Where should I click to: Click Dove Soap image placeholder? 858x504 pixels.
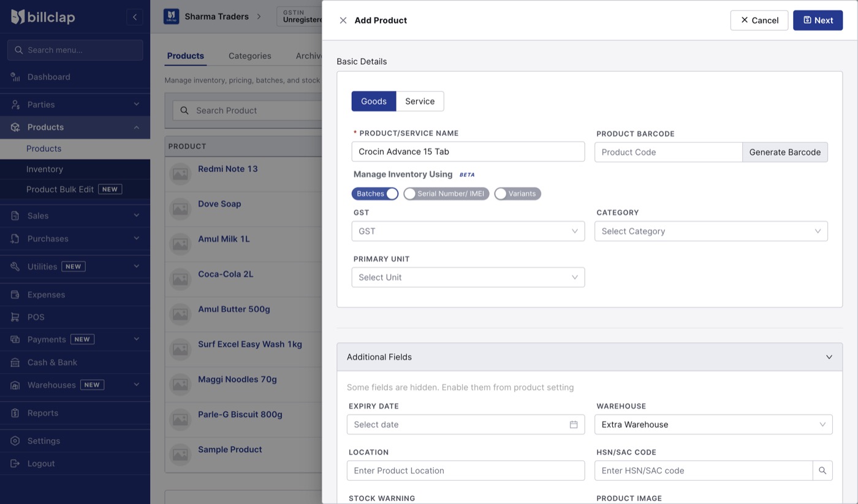click(180, 209)
